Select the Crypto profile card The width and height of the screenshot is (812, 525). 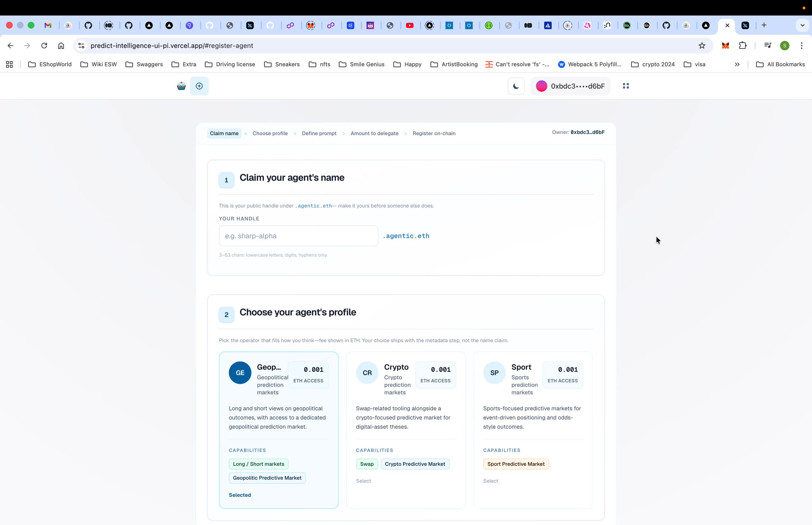pos(406,430)
